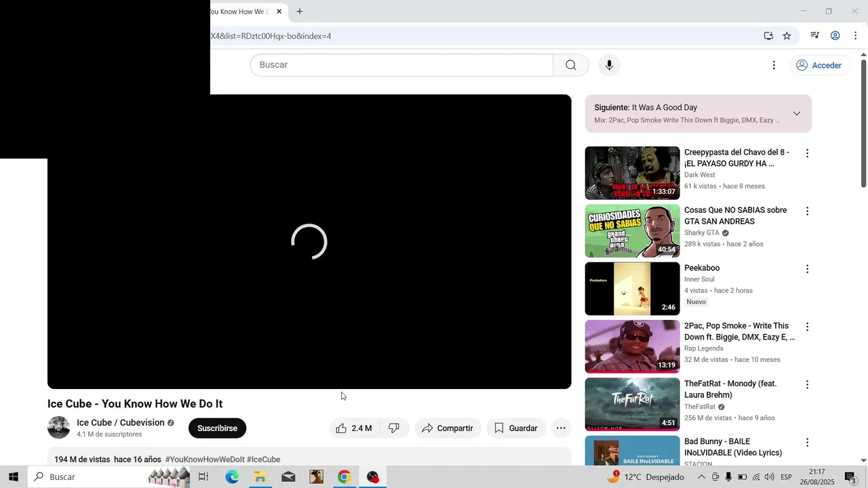Click the address bar URL text
This screenshot has width=868, height=488.
[271, 36]
